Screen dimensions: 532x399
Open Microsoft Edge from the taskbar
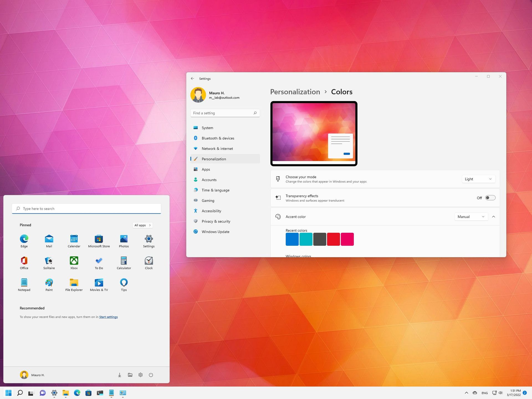pos(77,393)
